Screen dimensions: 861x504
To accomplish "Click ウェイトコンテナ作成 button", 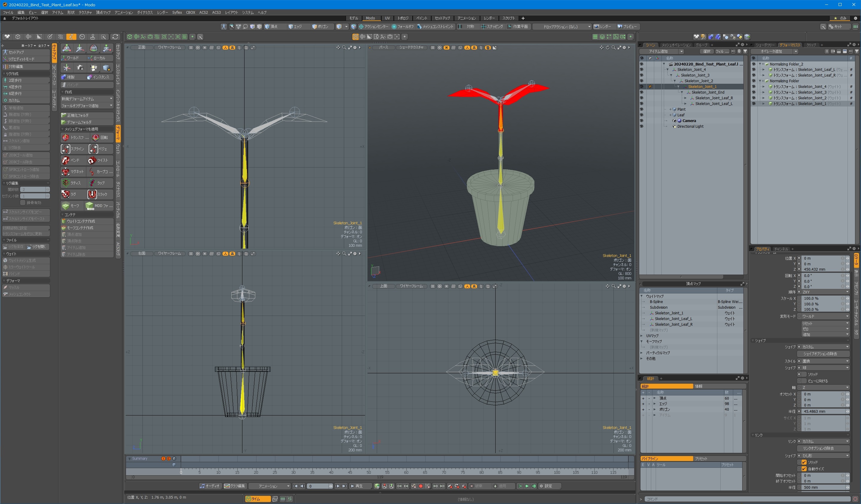I will [x=87, y=221].
